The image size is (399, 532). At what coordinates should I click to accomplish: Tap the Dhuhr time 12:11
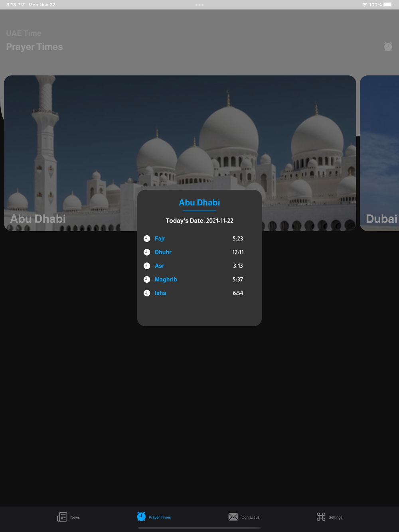point(238,252)
